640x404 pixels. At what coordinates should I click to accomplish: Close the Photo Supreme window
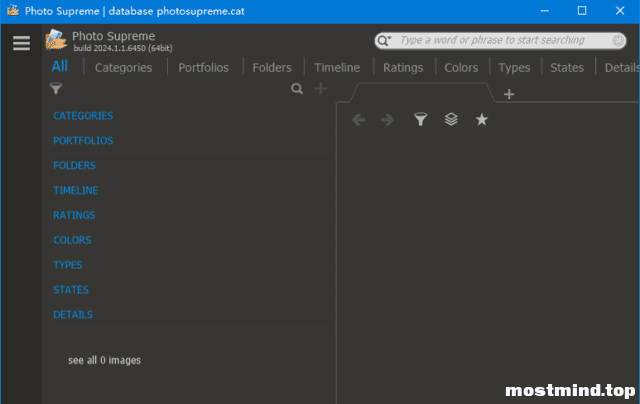click(620, 11)
